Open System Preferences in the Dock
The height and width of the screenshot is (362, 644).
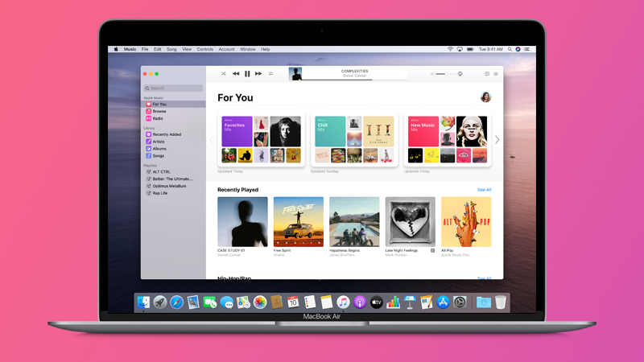pyautogui.click(x=460, y=302)
